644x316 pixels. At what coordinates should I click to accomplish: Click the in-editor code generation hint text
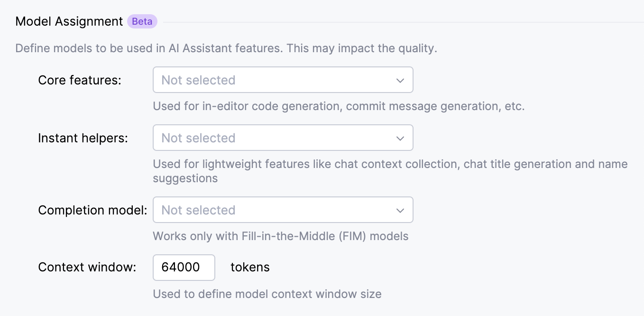[338, 106]
